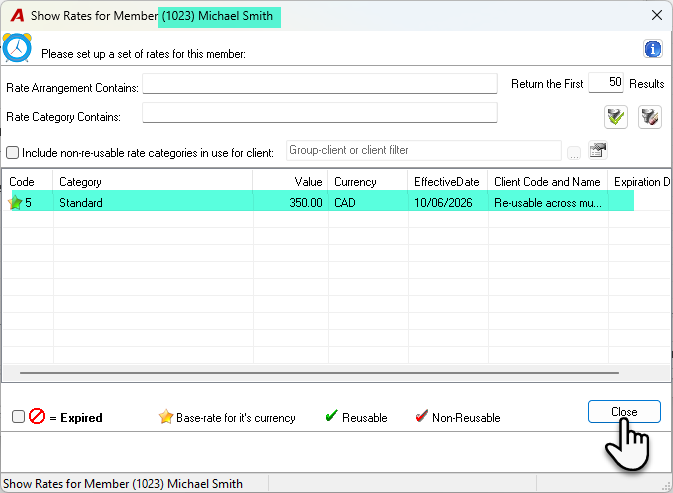The image size is (673, 493).
Task: Sort by the Code column header
Action: tap(28, 181)
